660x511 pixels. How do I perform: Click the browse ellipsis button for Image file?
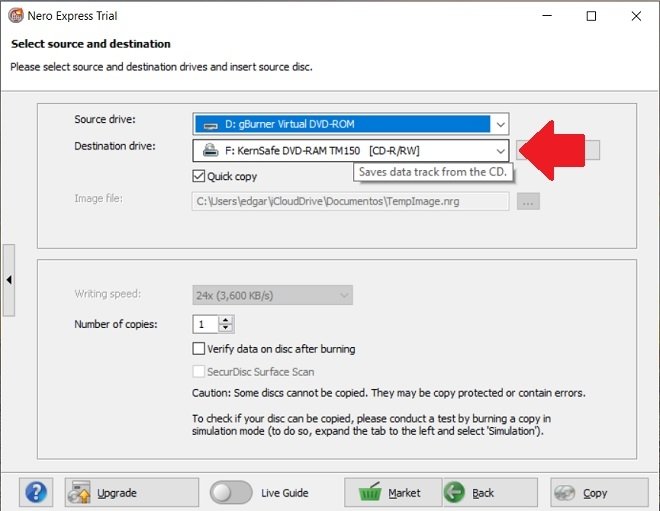pyautogui.click(x=528, y=201)
